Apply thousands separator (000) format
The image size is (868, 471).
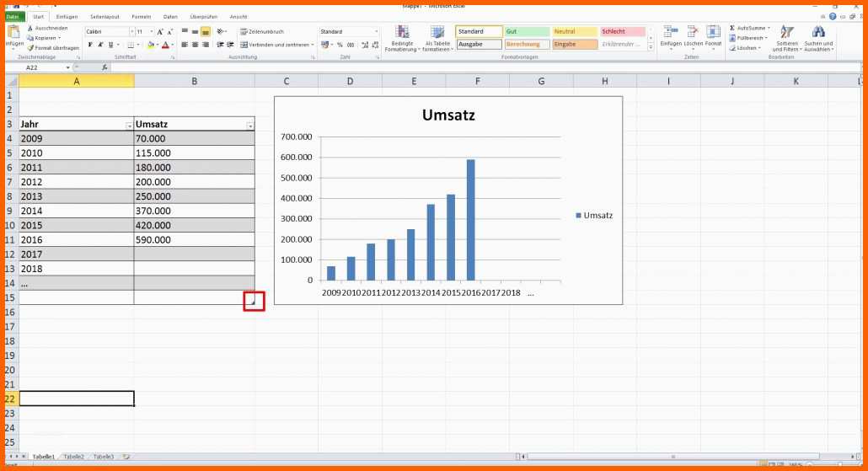click(351, 45)
